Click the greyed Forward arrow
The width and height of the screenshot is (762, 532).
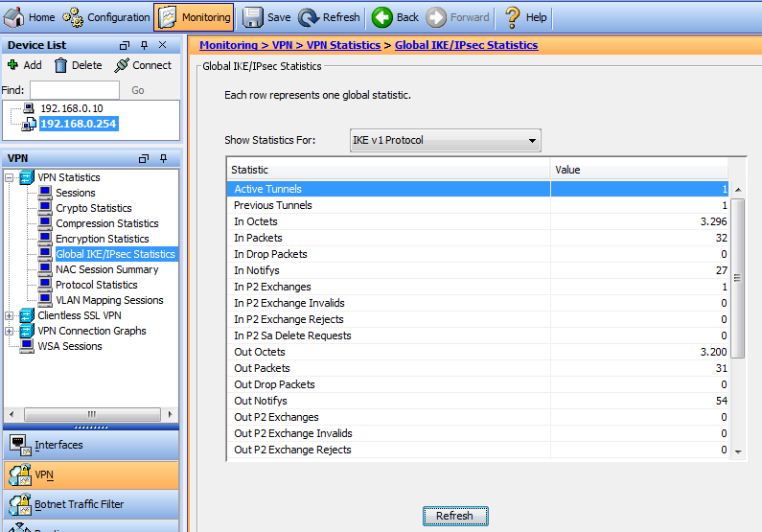point(458,17)
